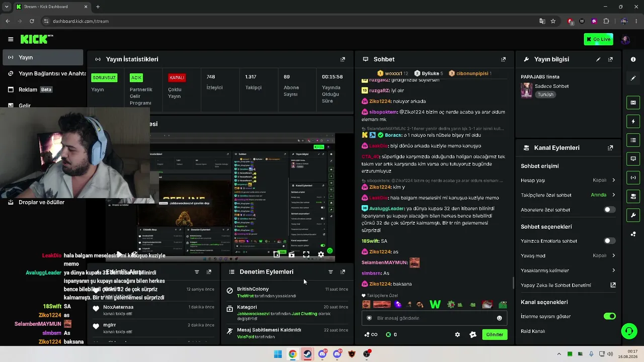Image resolution: width=644 pixels, height=362 pixels.
Task: Toggle the chat widget icon in right sidebar
Action: tap(633, 158)
